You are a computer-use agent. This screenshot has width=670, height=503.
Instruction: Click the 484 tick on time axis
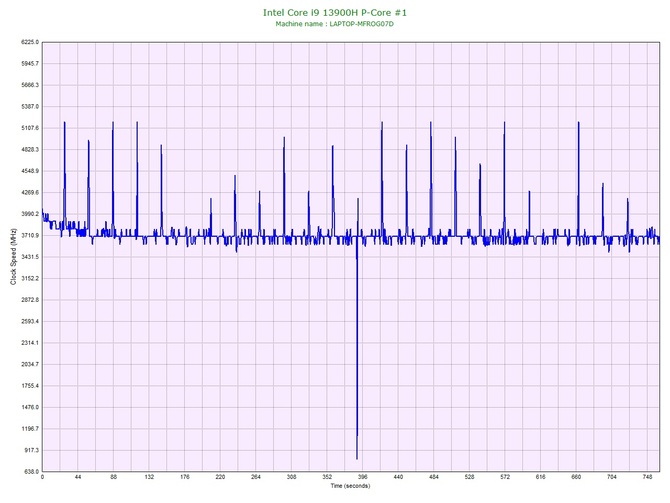tap(434, 477)
